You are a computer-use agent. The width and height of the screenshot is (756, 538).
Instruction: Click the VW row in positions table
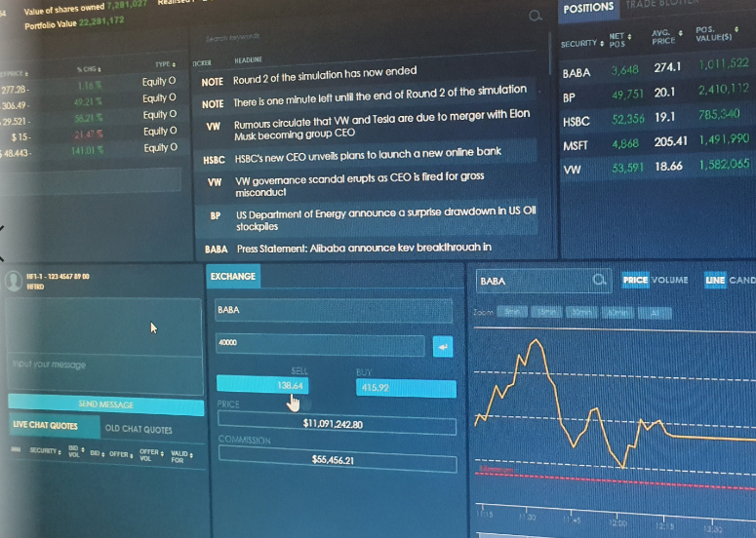point(657,168)
